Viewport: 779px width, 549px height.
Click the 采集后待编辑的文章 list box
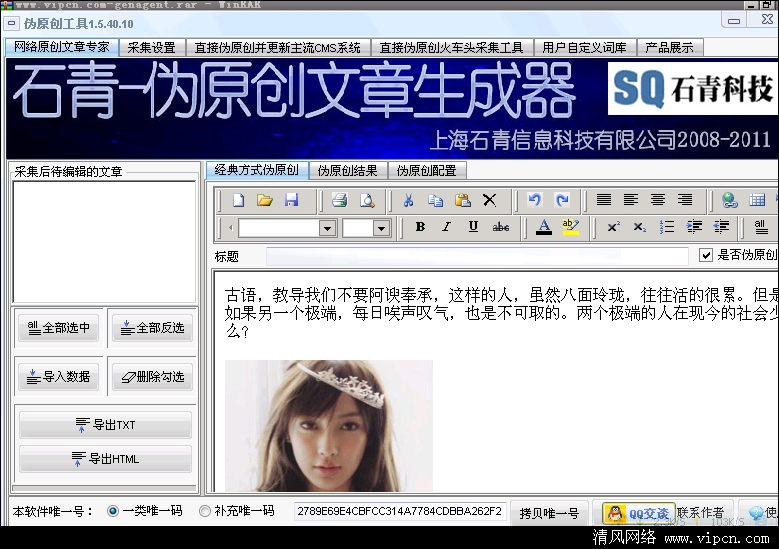104,242
